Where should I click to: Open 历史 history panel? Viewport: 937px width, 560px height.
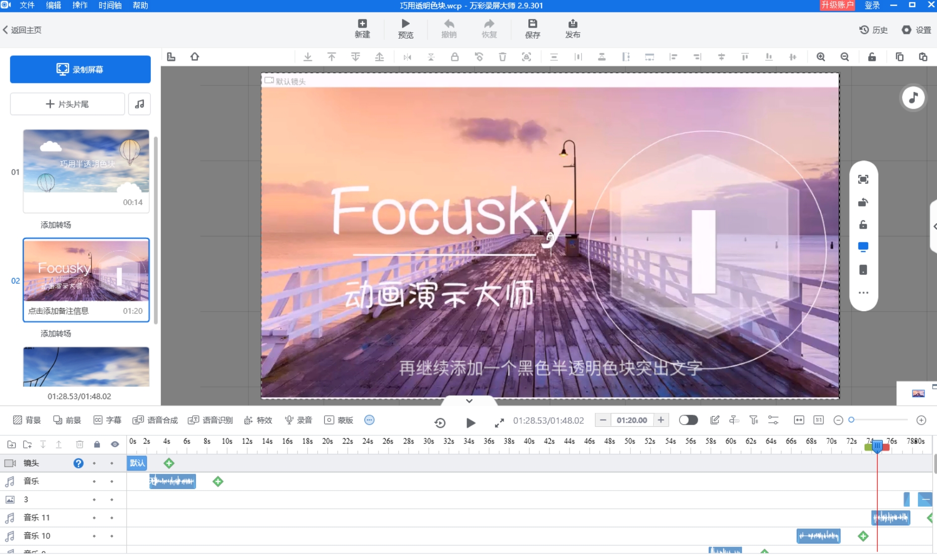point(873,30)
